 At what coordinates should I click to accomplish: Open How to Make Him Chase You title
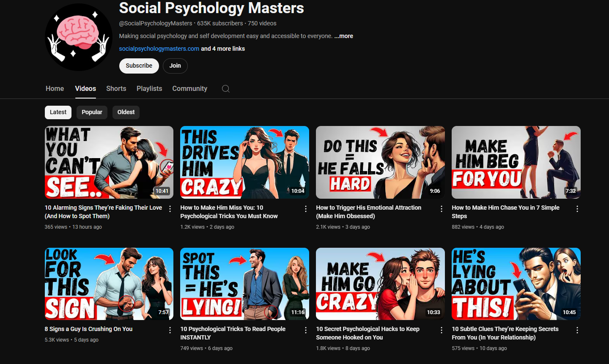click(505, 212)
